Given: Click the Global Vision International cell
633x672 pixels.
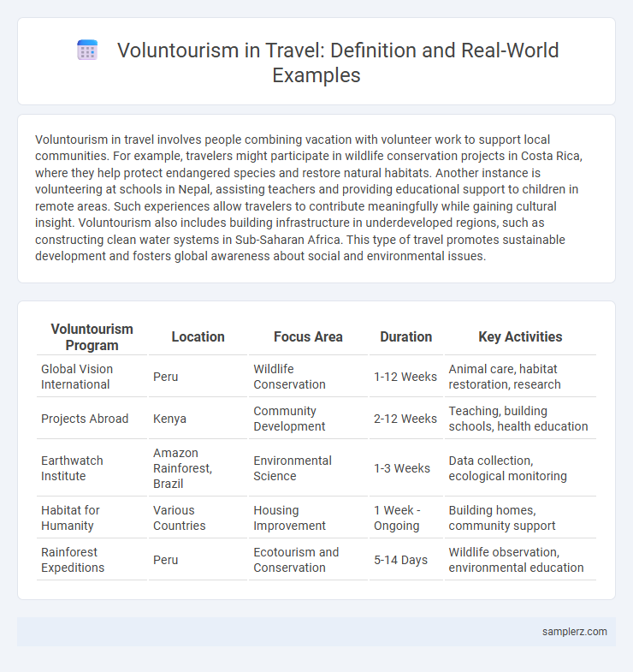Looking at the screenshot, I should [x=92, y=377].
